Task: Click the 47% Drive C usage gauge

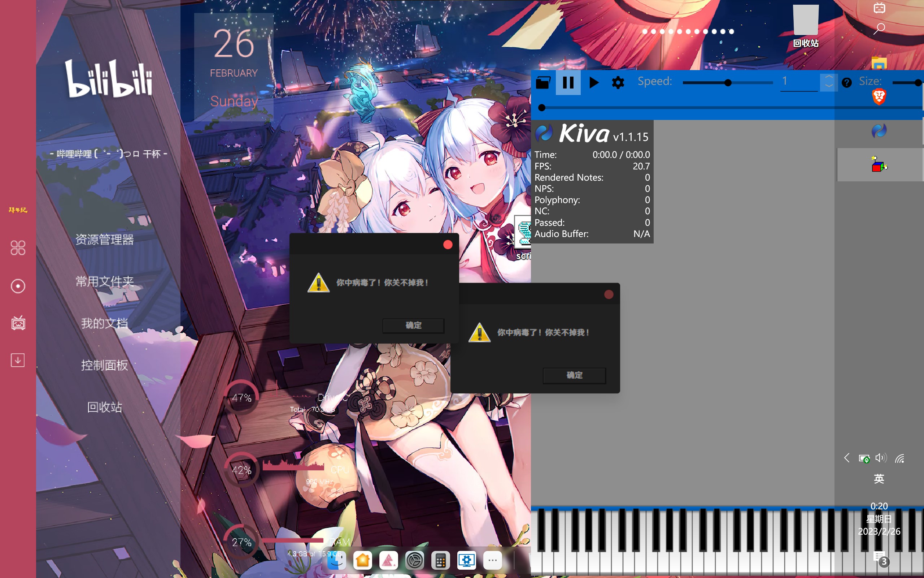Action: coord(241,398)
